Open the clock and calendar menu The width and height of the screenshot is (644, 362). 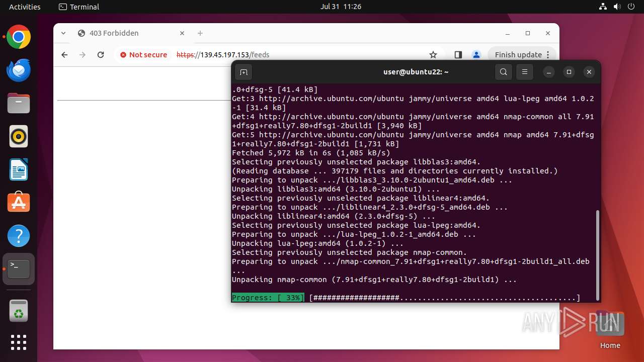click(341, 7)
